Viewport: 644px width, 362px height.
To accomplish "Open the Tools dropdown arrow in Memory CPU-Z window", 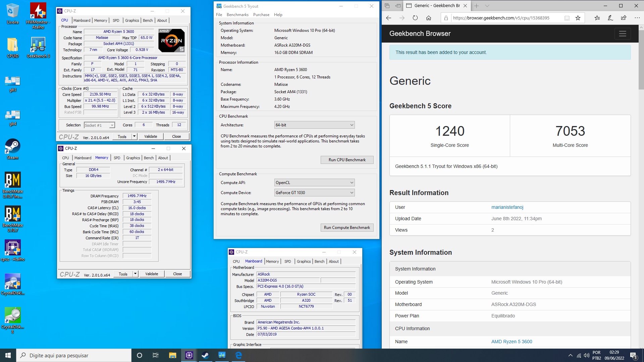I will [135, 274].
